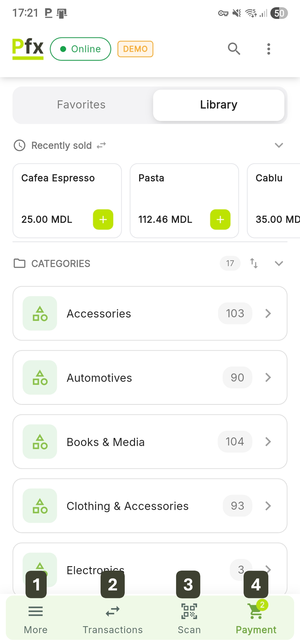
Task: Swap the Recently sold list mode
Action: pos(101,145)
